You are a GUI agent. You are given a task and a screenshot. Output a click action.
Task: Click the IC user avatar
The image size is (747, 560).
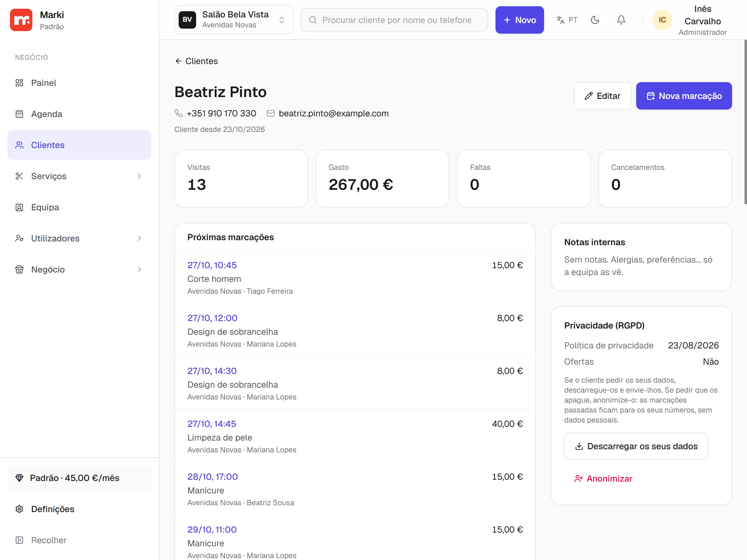tap(662, 20)
